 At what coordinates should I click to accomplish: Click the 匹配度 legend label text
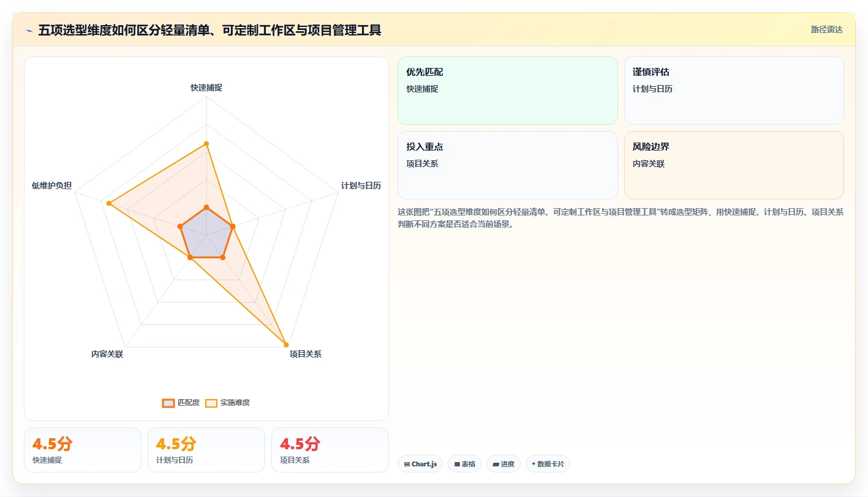coord(189,403)
